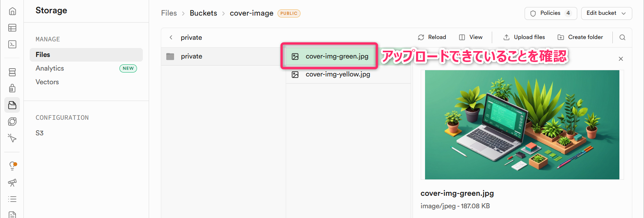Open the Edge Functions icon
Viewport: 644px width, 218px height.
[12, 122]
